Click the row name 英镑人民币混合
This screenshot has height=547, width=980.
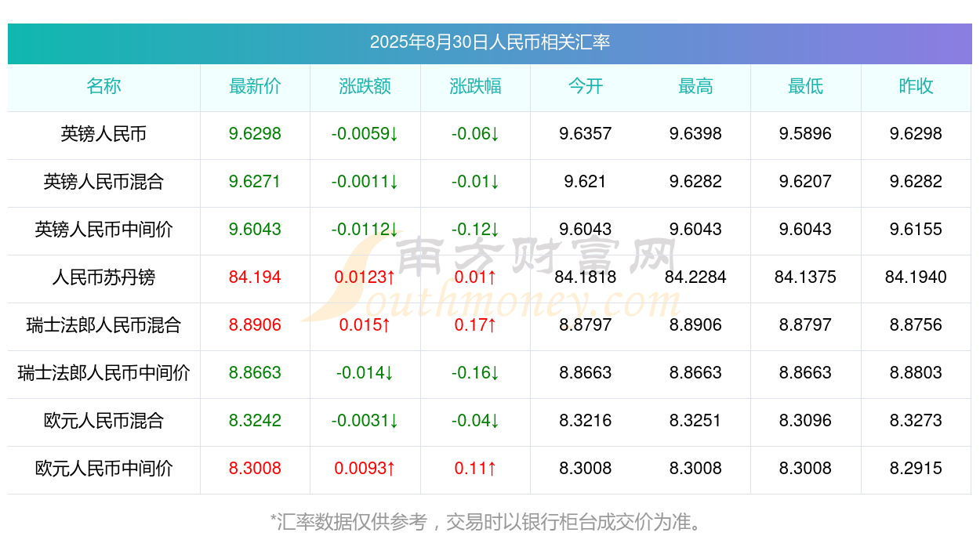(103, 182)
